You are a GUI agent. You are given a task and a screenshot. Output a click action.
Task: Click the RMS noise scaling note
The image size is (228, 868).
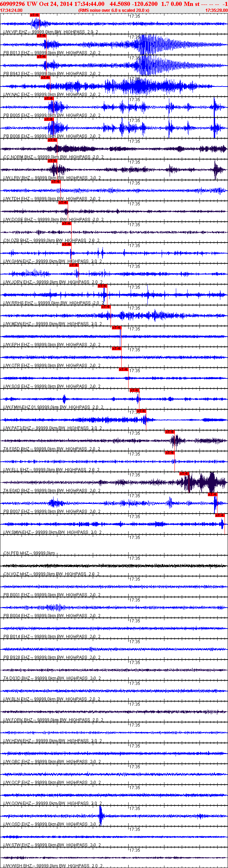pos(114,10)
